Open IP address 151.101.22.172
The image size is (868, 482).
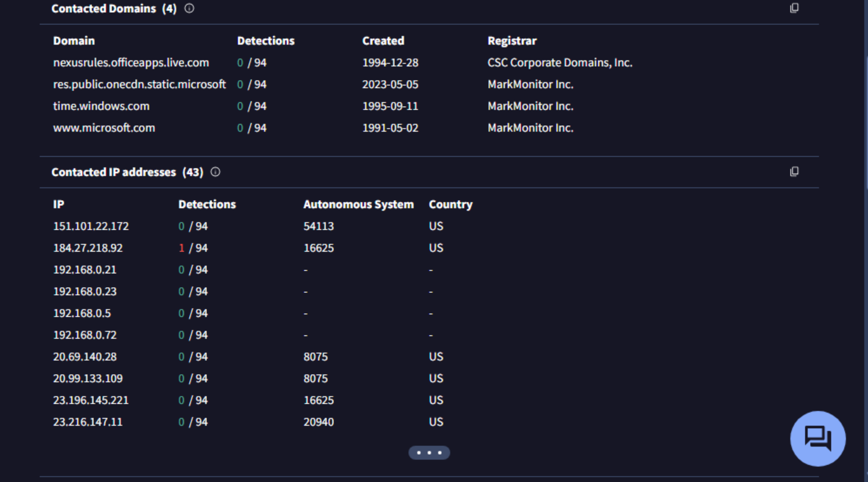click(91, 226)
